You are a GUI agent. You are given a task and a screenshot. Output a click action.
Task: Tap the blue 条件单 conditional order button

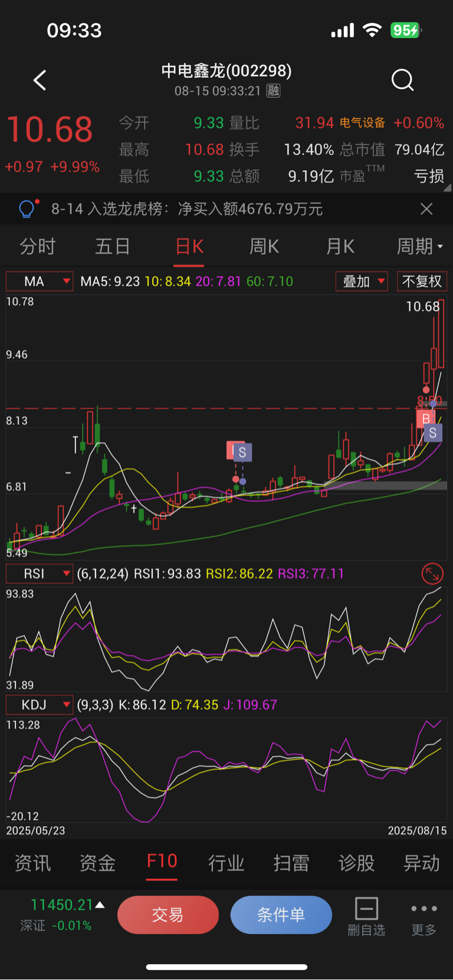281,915
